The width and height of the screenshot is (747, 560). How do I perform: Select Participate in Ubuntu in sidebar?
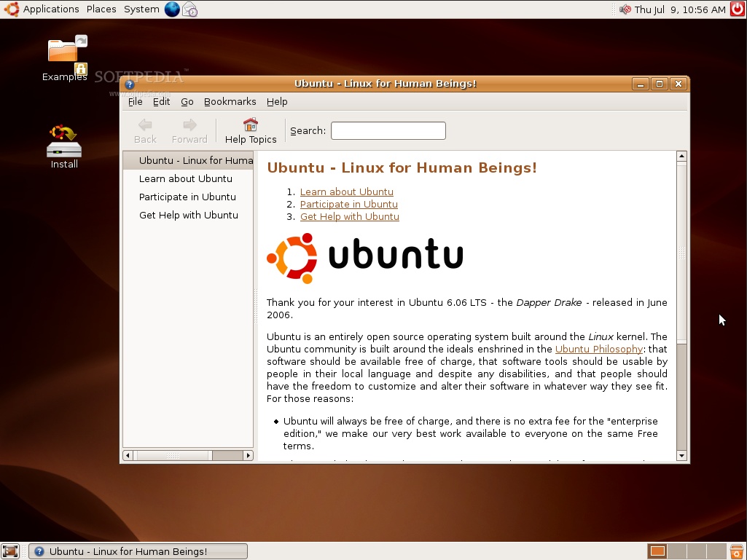coord(187,197)
